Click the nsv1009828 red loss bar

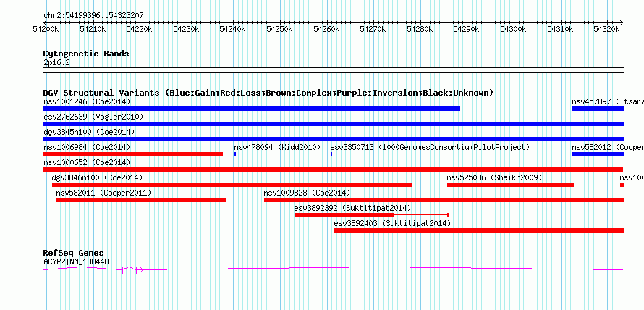click(x=444, y=200)
